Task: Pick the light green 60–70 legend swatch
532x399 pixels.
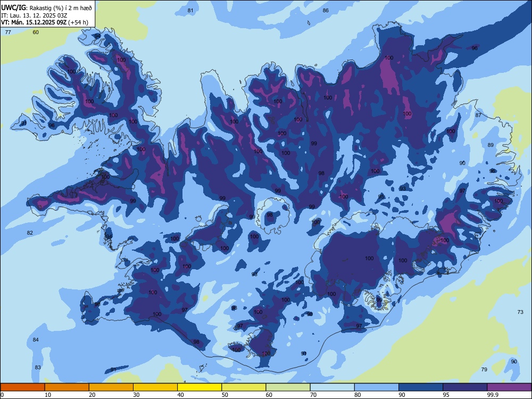Action: coord(288,387)
